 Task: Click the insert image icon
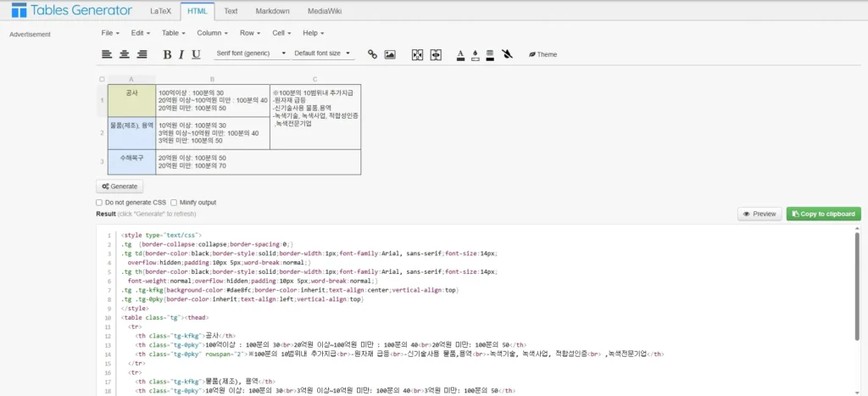click(x=390, y=54)
